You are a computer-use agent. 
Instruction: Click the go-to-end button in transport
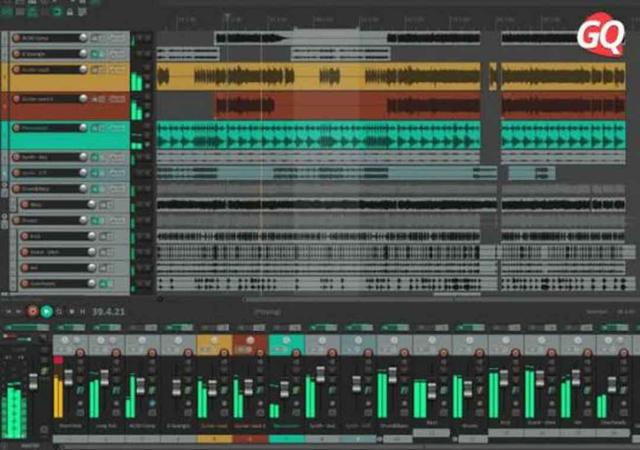point(20,312)
